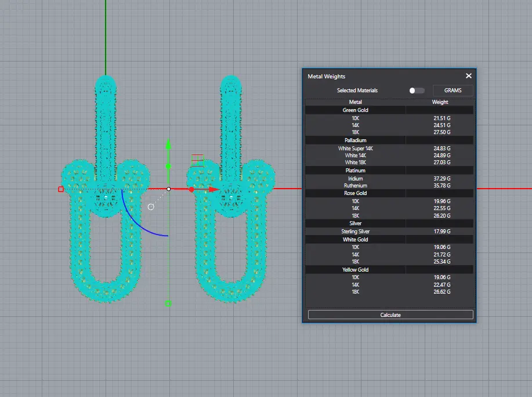
Task: Click the white gumball origin point
Action: (169, 189)
